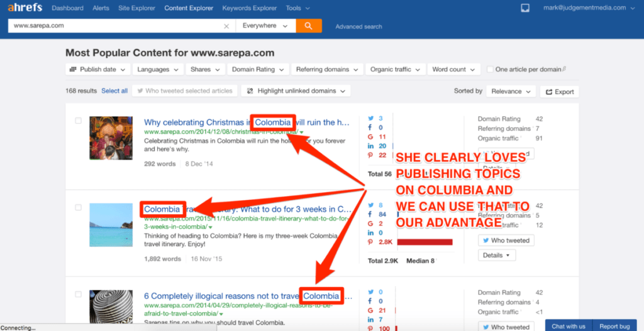Screen dimensions: 644x331
Task: Open the notifications inbox icon
Action: coord(525,8)
